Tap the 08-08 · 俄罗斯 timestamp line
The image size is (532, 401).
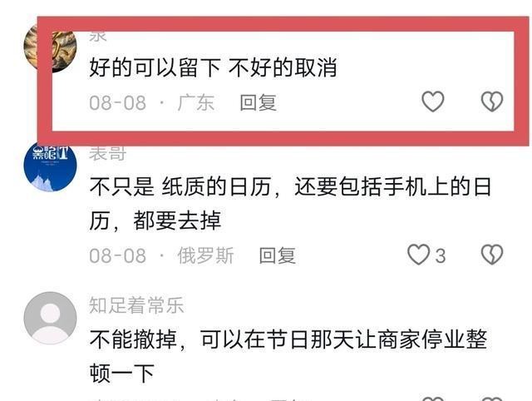pyautogui.click(x=161, y=255)
